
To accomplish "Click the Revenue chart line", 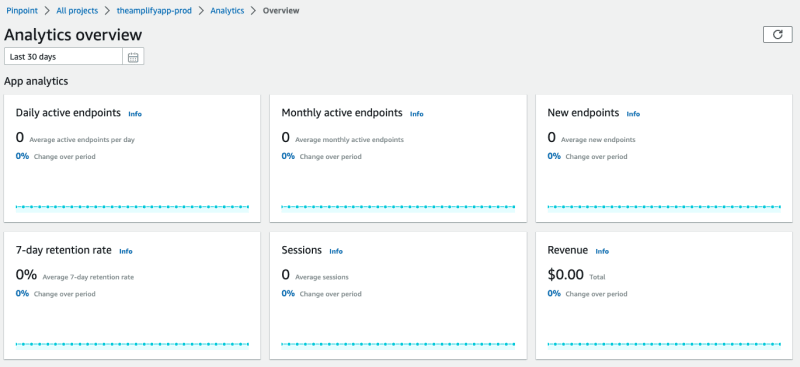I will (x=664, y=344).
